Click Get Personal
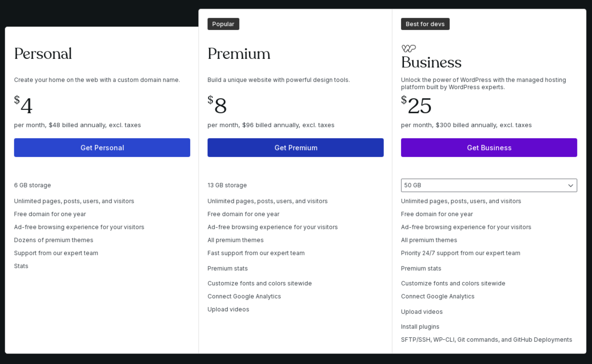Image resolution: width=592 pixels, height=364 pixels. click(x=102, y=148)
